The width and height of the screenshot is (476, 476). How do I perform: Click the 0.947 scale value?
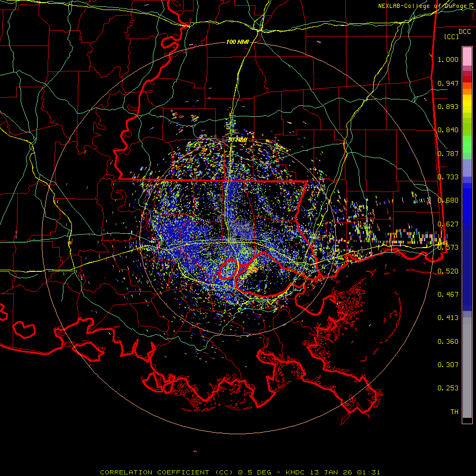[x=448, y=83]
